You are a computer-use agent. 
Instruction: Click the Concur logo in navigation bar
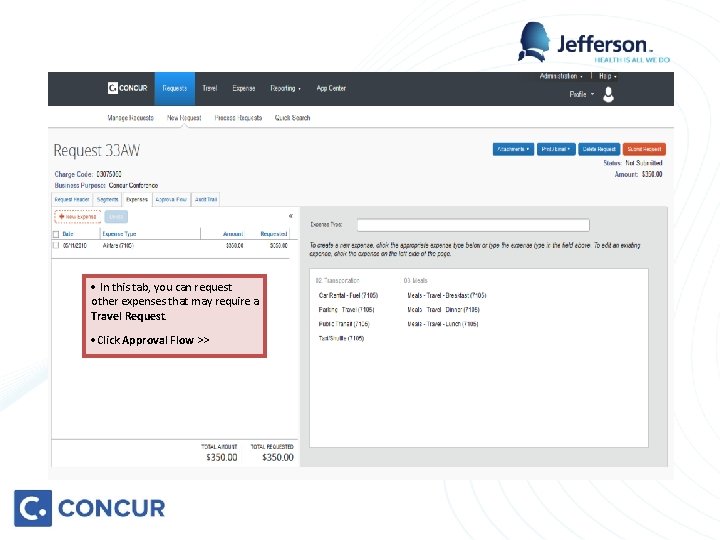click(127, 88)
